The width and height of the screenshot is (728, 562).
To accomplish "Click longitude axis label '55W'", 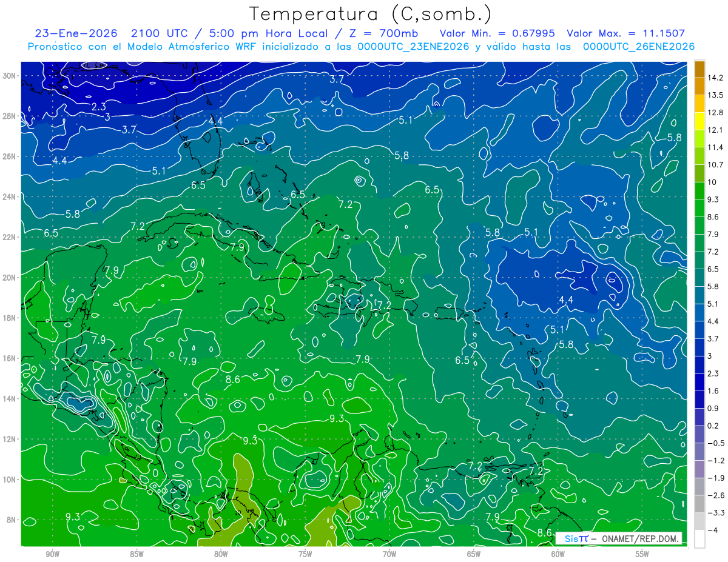I will (642, 554).
